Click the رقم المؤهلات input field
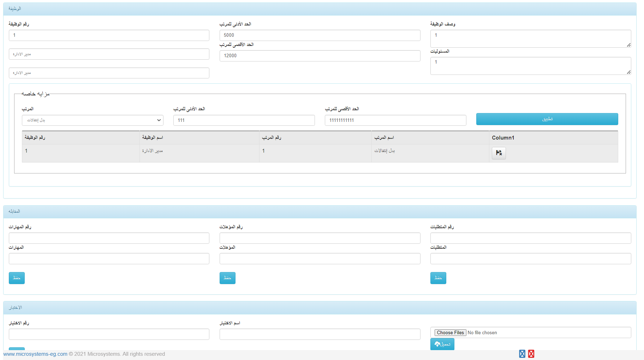Image resolution: width=644 pixels, height=360 pixels. [x=320, y=238]
